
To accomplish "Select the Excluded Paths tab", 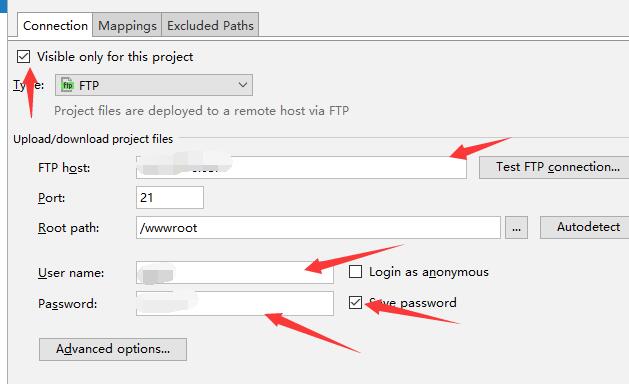I will click(x=210, y=25).
